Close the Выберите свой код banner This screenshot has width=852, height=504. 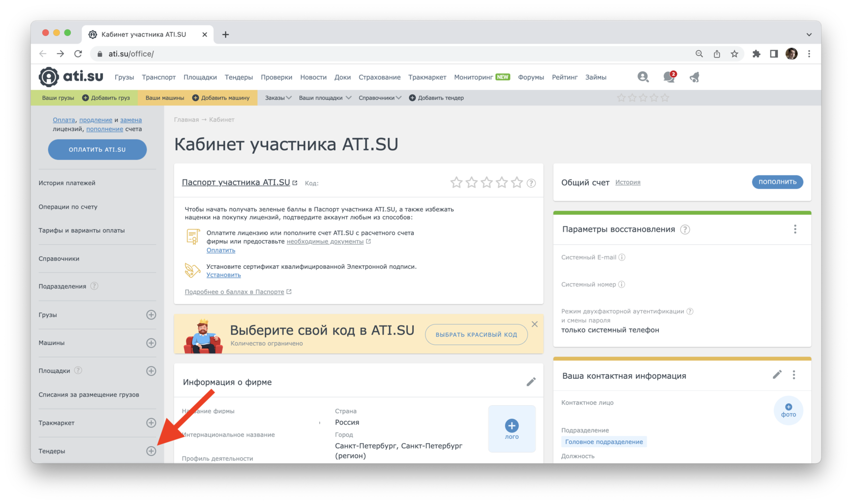click(535, 324)
